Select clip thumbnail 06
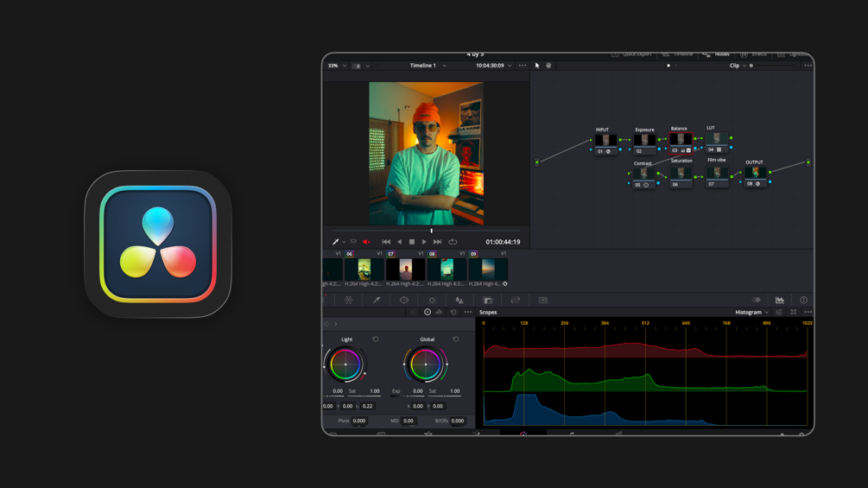 [x=364, y=269]
